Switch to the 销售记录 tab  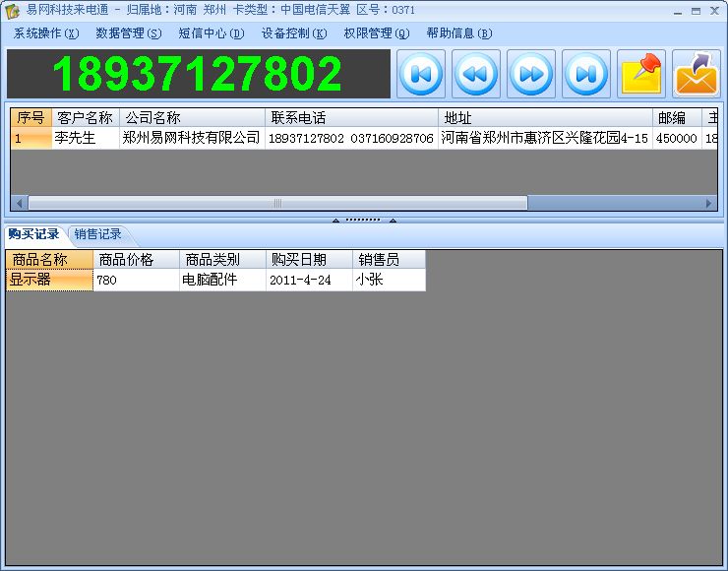(x=98, y=234)
